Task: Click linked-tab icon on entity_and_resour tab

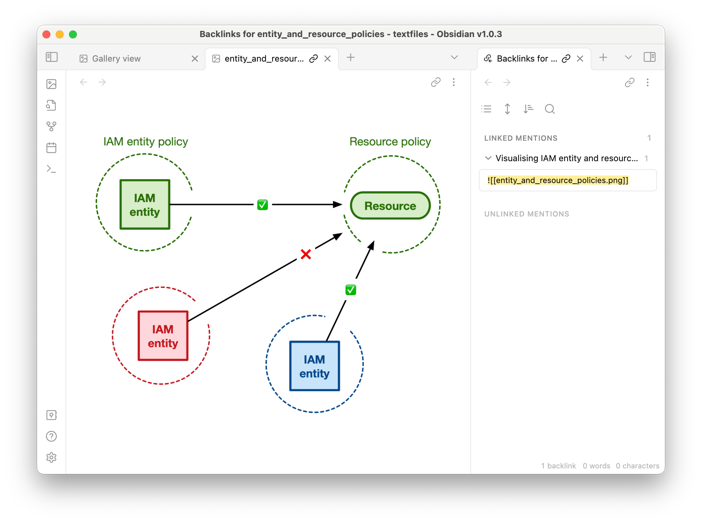Action: (x=313, y=59)
